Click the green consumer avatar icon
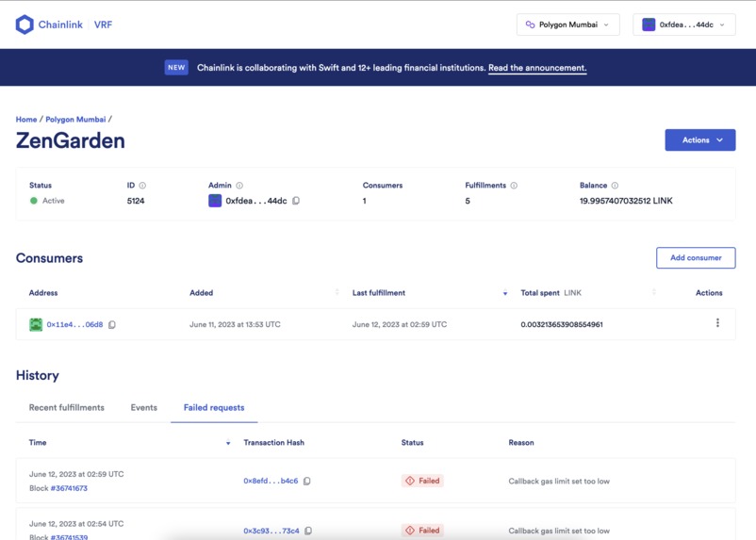Screen dimensions: 756x540 point(36,324)
